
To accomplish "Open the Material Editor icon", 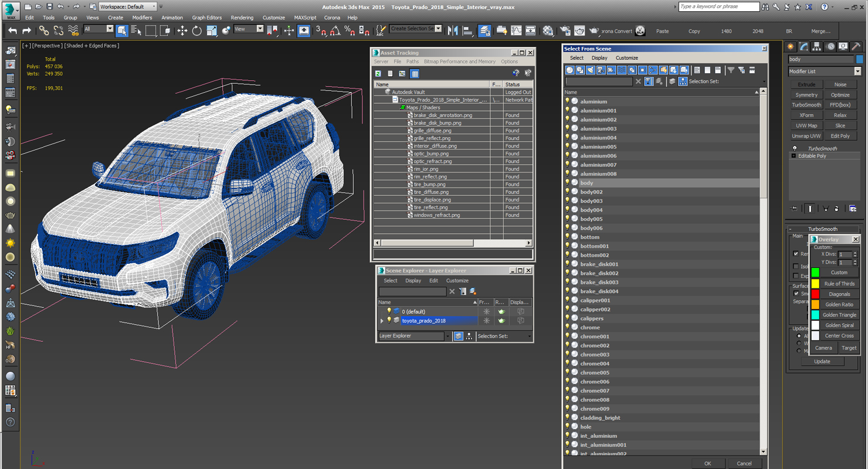I will click(548, 30).
